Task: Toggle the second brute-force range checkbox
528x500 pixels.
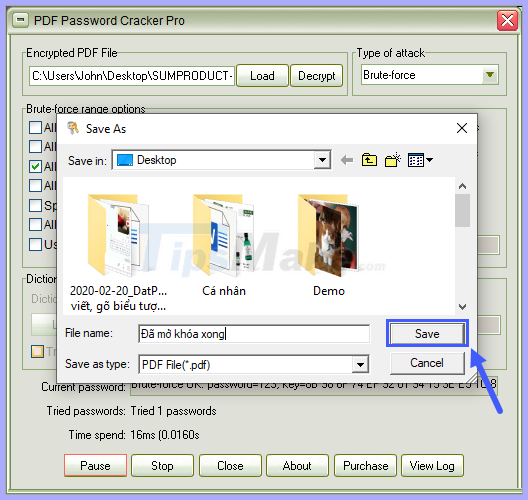Action: (35, 146)
